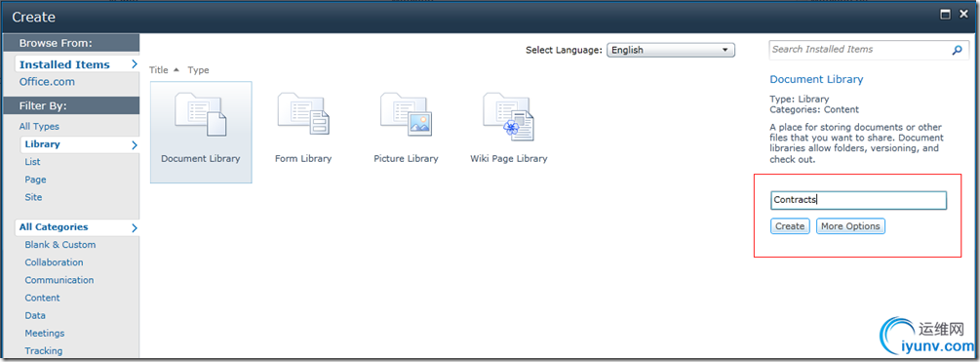Filter by All Types
980x362 pixels.
[39, 126]
